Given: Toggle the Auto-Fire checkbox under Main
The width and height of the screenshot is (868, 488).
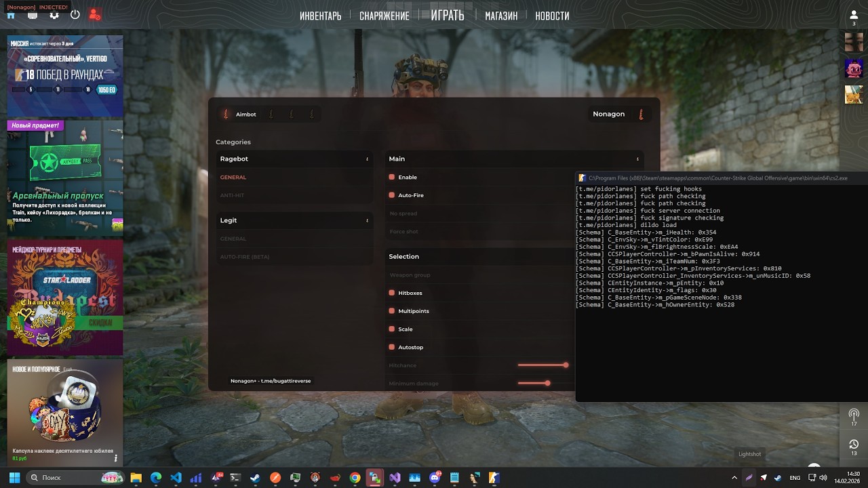Looking at the screenshot, I should (392, 195).
